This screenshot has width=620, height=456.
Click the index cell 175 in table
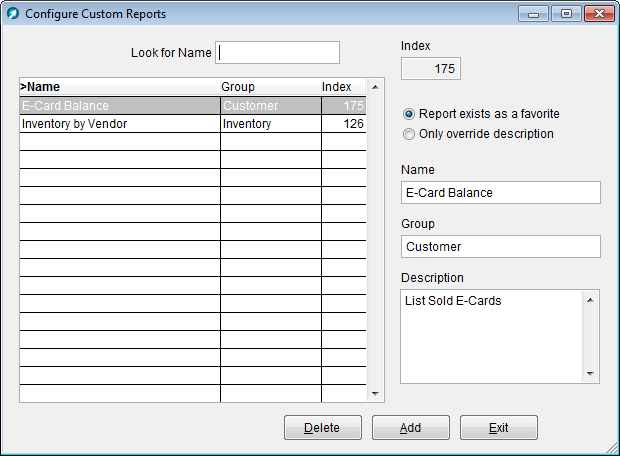344,106
